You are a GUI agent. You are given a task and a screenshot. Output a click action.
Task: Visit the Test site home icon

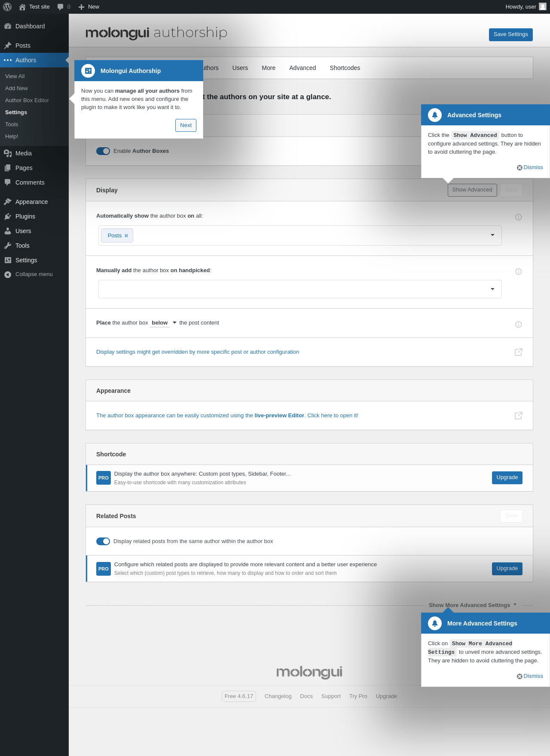coord(22,7)
